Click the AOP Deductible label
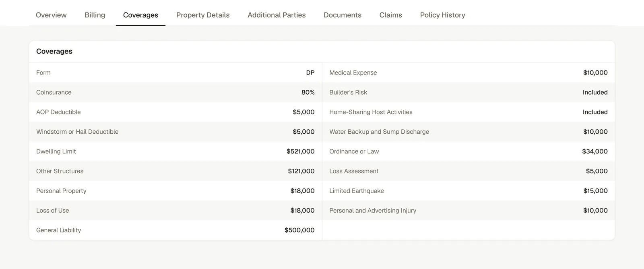 (x=58, y=112)
